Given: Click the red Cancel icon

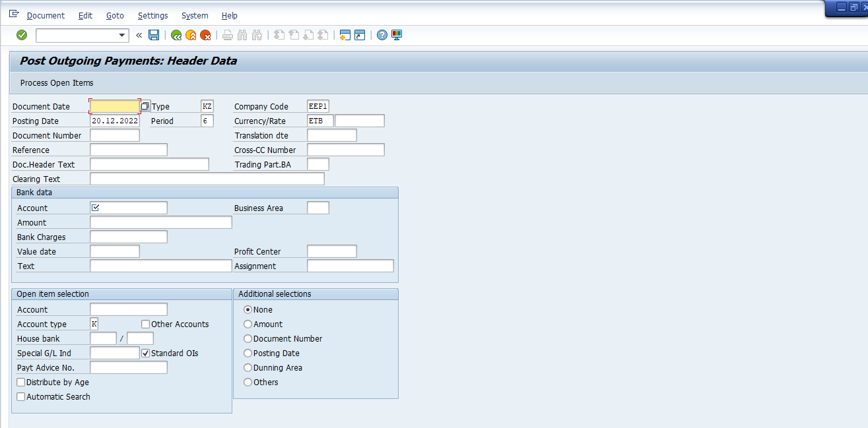Looking at the screenshot, I should click(205, 35).
